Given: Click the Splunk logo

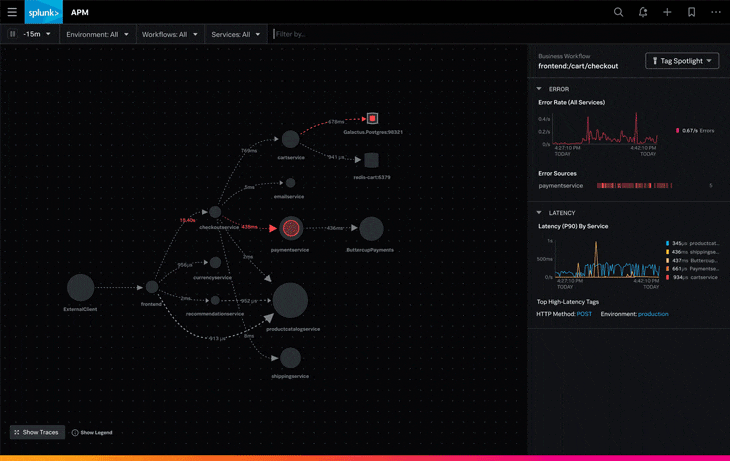Looking at the screenshot, I should (x=44, y=12).
